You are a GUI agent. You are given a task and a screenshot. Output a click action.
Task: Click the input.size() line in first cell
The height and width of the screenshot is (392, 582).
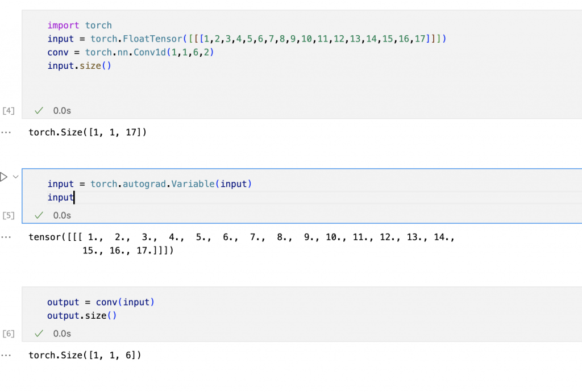tap(79, 66)
